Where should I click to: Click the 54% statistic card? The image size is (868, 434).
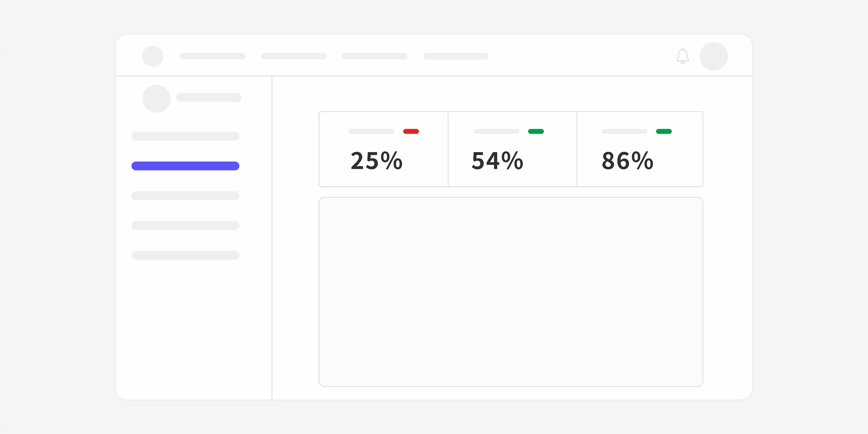pos(512,149)
